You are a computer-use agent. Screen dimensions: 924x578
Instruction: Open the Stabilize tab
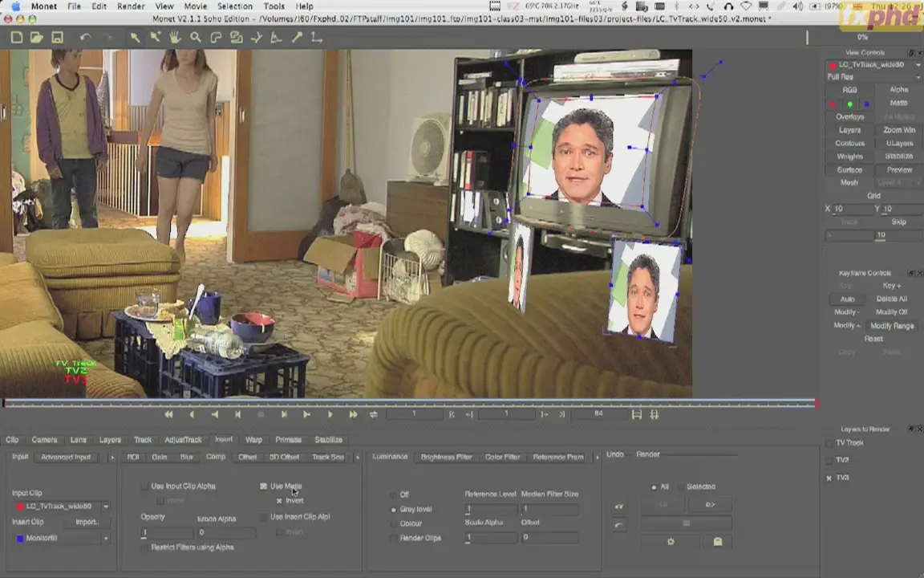(x=328, y=440)
